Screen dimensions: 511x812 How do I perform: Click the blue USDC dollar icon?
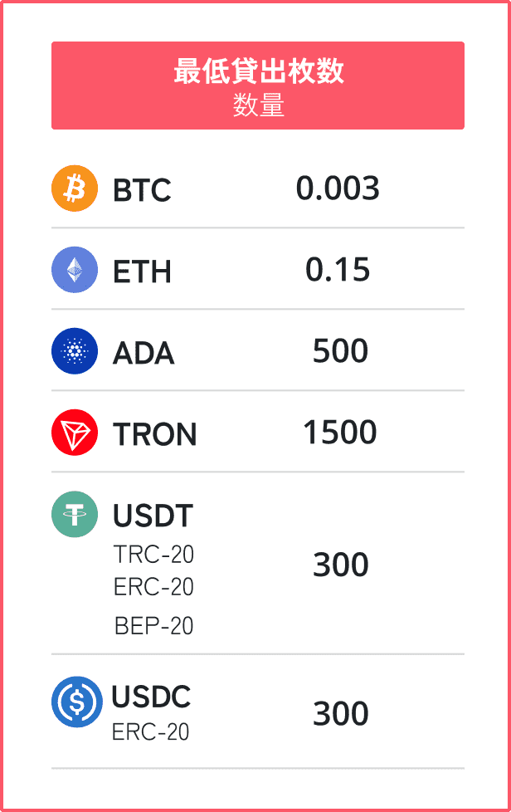[77, 702]
